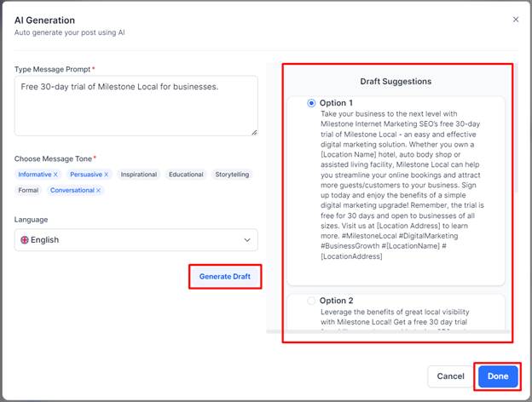Click the Option 2 draft text body
The width and height of the screenshot is (532, 402).
point(395,320)
